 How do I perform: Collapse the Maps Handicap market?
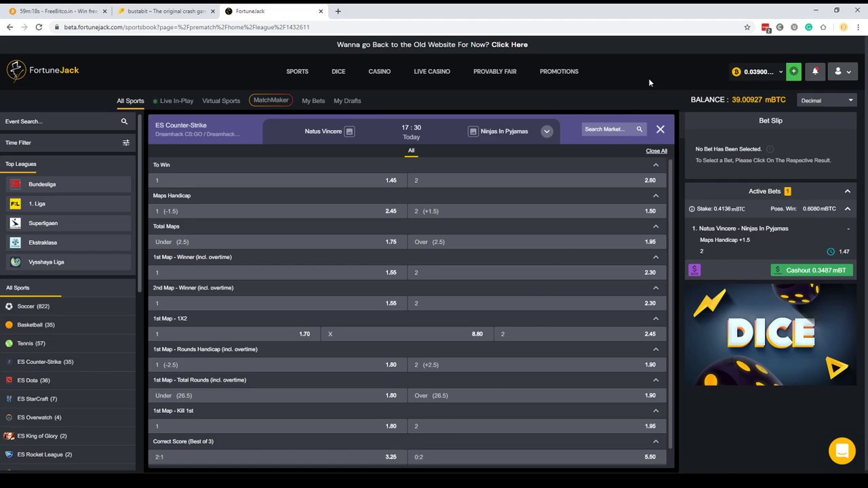tap(656, 195)
